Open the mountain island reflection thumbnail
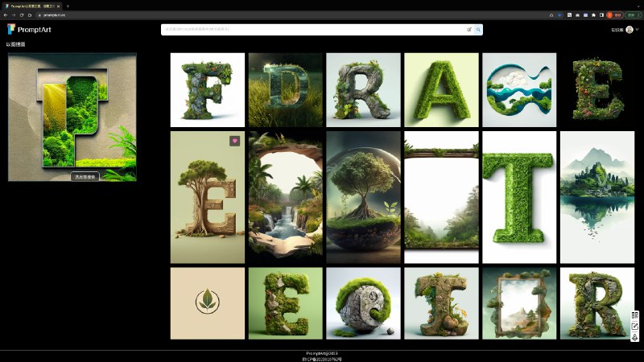Viewport: 644px width, 362px height. (x=597, y=197)
